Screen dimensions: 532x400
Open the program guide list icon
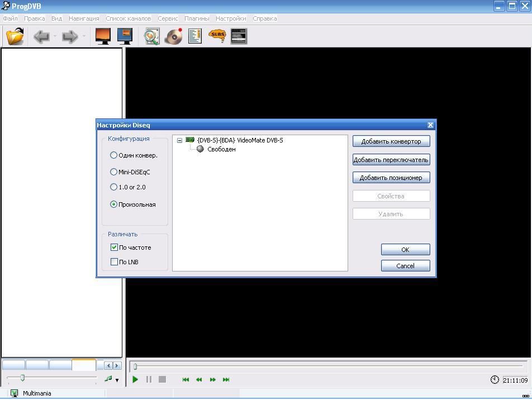point(195,36)
